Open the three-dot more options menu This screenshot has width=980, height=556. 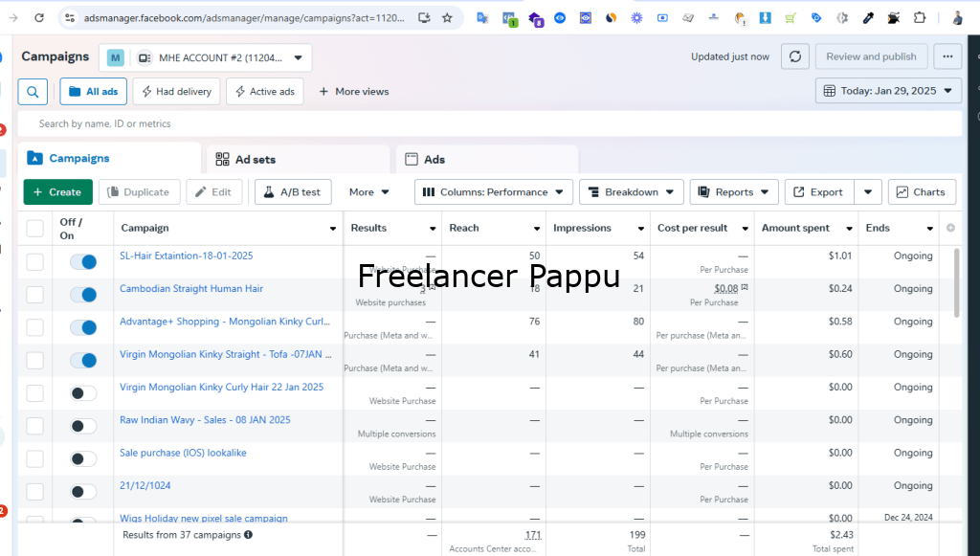coord(947,56)
